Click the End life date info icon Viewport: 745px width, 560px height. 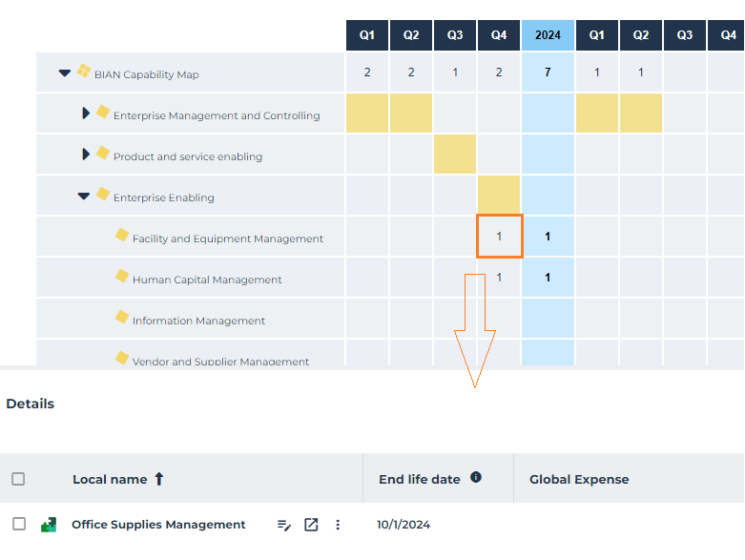point(476,477)
